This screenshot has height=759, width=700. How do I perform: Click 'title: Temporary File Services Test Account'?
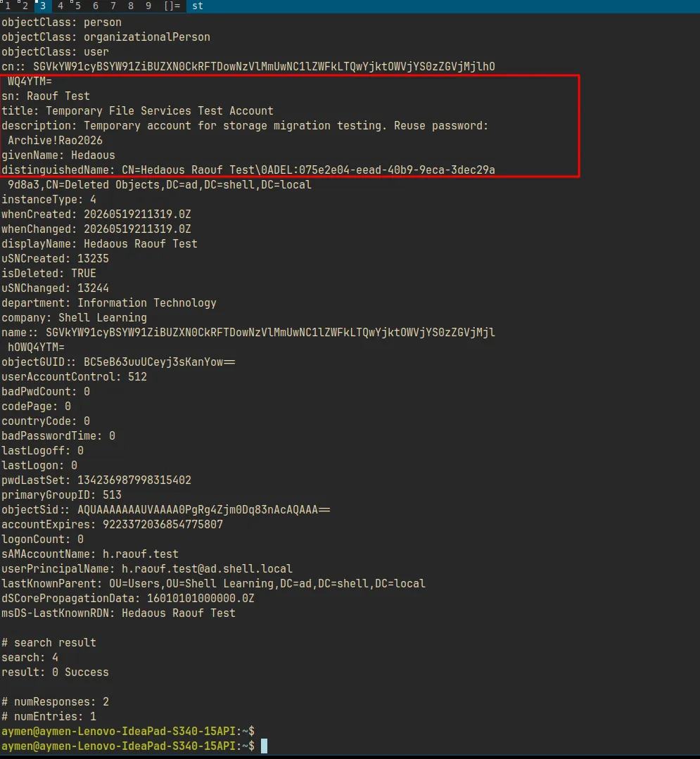[x=137, y=111]
